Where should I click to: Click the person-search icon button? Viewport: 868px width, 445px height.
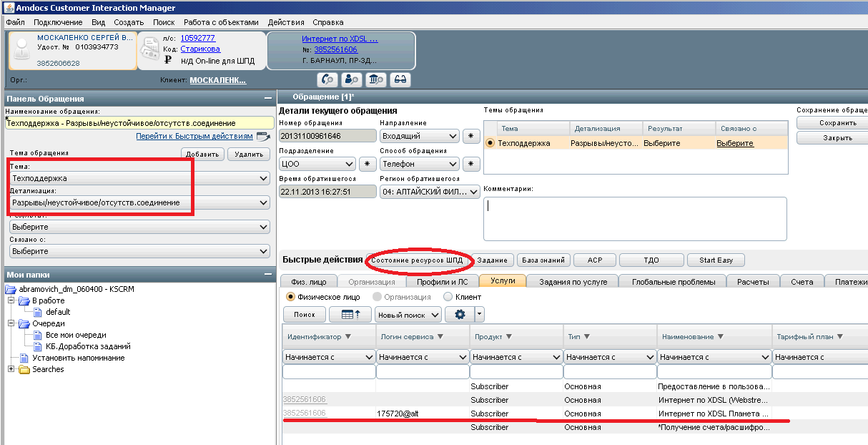tap(352, 79)
